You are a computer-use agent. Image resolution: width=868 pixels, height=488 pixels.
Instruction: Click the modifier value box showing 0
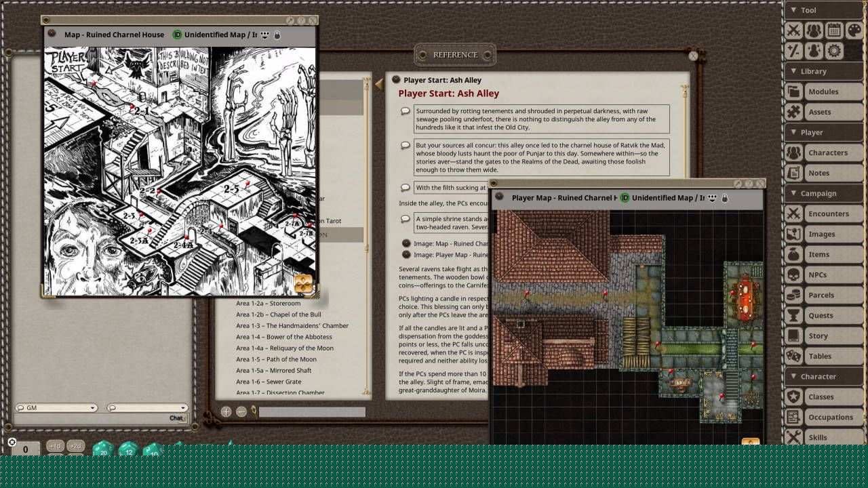click(26, 449)
